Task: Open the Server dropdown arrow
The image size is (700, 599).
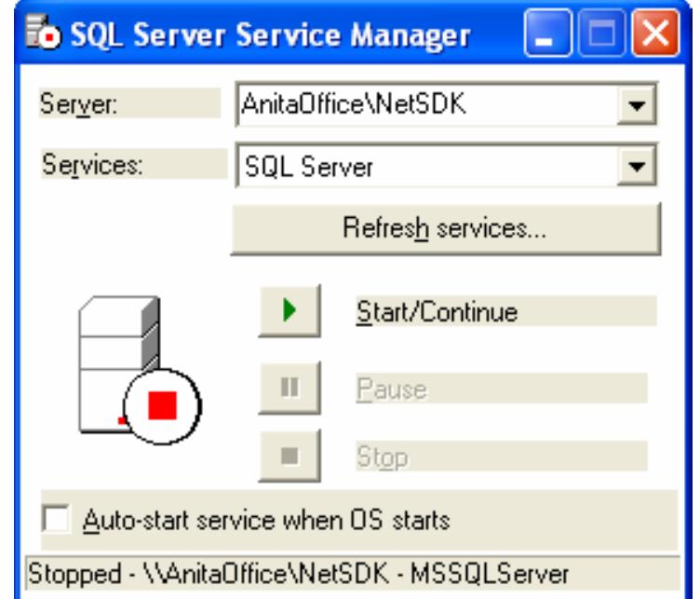Action: coord(636,105)
